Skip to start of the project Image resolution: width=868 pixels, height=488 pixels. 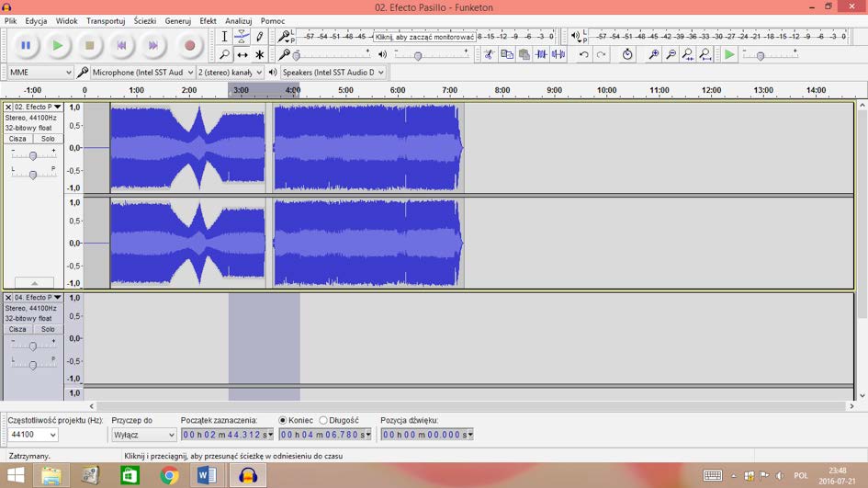(122, 45)
